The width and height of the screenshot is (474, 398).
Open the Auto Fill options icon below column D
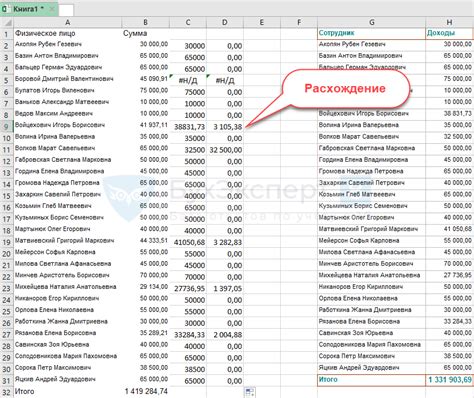(x=250, y=392)
